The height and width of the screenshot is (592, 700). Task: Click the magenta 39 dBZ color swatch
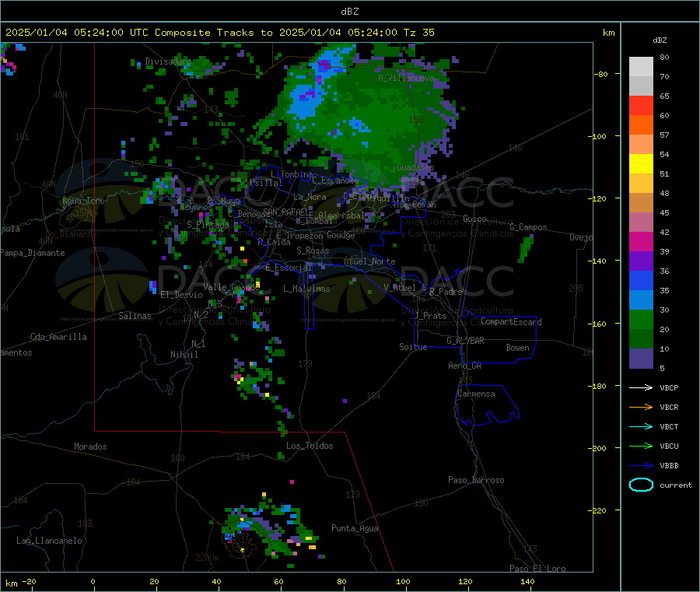pos(641,241)
